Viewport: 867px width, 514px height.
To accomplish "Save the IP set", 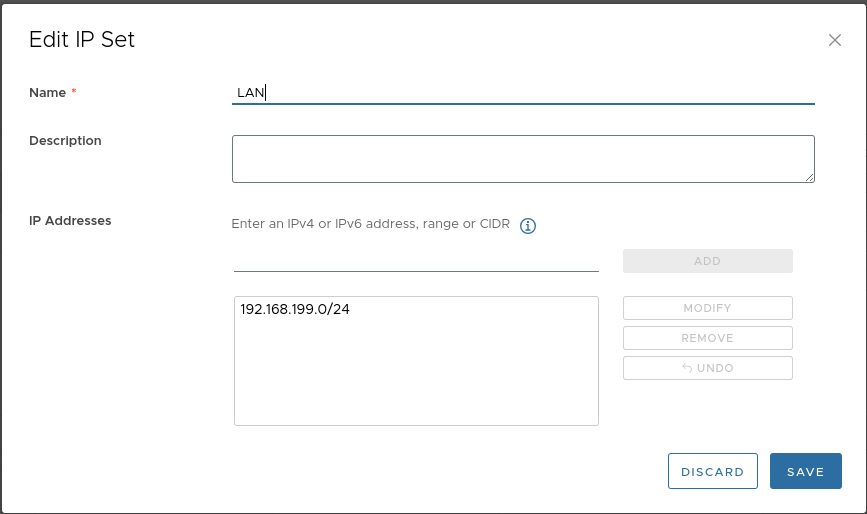I will coord(805,472).
